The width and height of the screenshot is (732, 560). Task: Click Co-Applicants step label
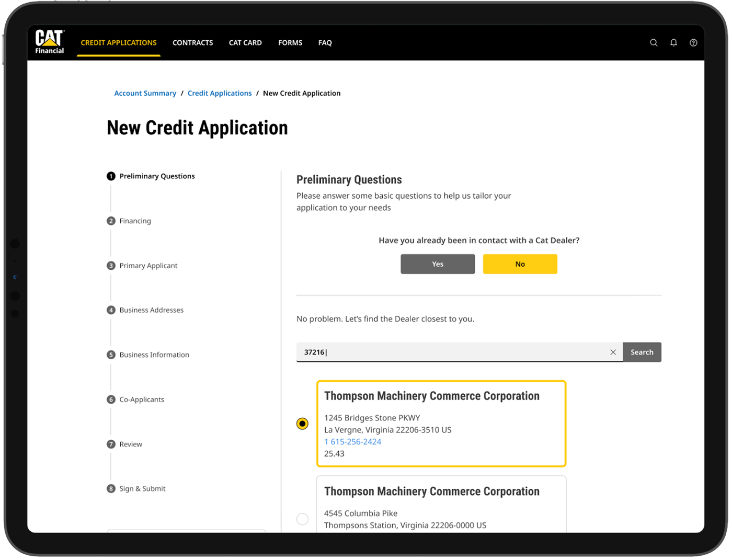(x=142, y=399)
